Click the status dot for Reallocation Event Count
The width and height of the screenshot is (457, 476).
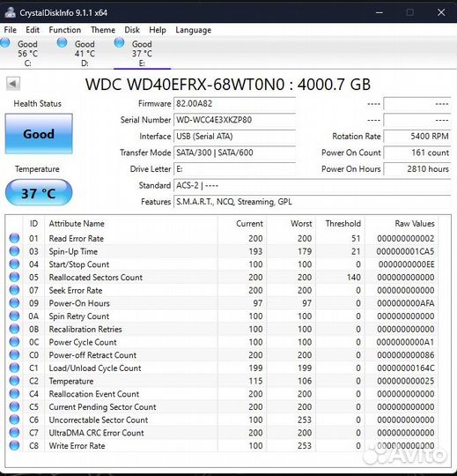click(x=14, y=394)
